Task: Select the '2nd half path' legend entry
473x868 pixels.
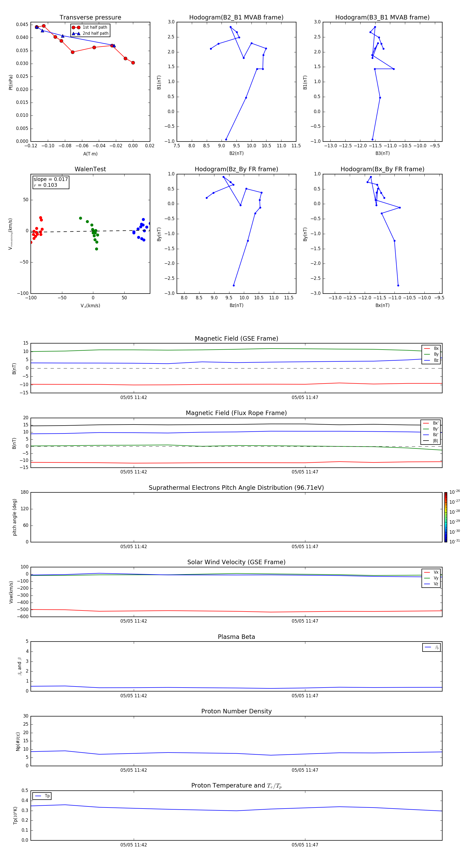Action: coord(90,33)
